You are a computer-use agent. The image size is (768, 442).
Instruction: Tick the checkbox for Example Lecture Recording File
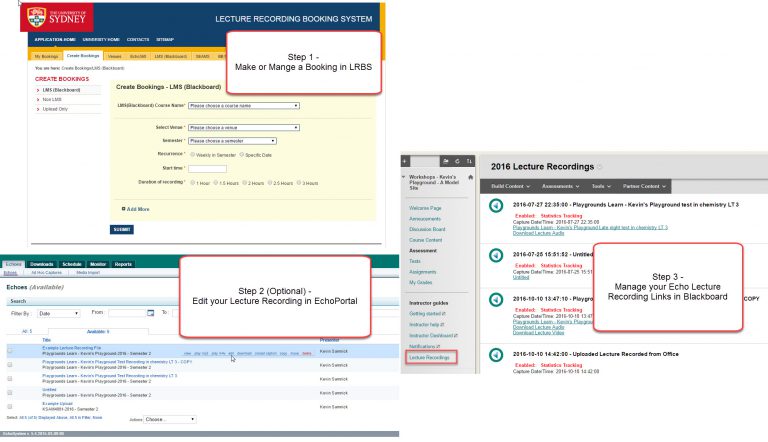(x=10, y=351)
